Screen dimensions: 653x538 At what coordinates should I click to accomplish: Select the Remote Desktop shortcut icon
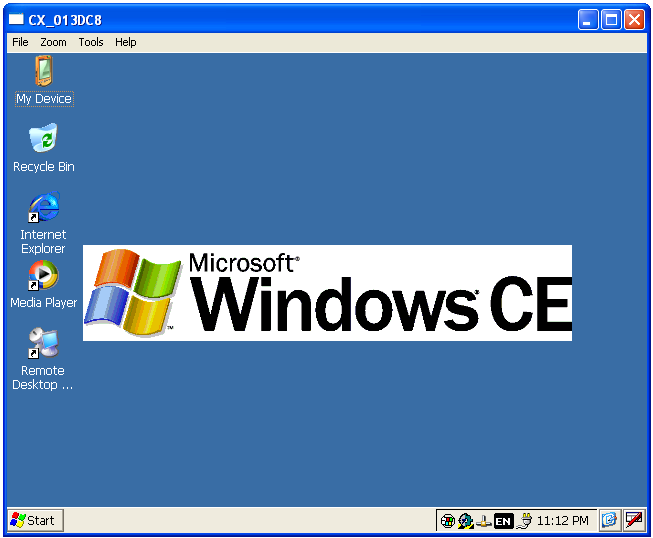43,343
